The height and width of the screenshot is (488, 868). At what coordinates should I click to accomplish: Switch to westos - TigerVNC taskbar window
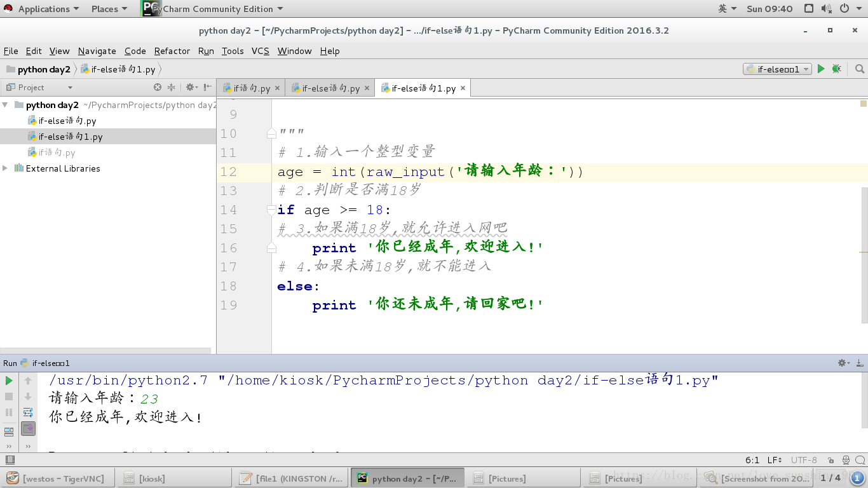point(58,478)
